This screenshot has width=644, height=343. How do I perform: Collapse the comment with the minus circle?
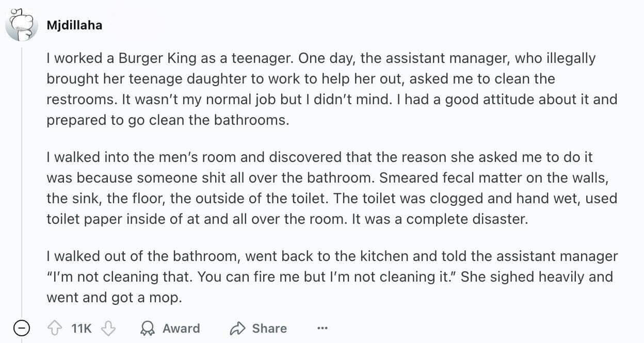tap(21, 328)
